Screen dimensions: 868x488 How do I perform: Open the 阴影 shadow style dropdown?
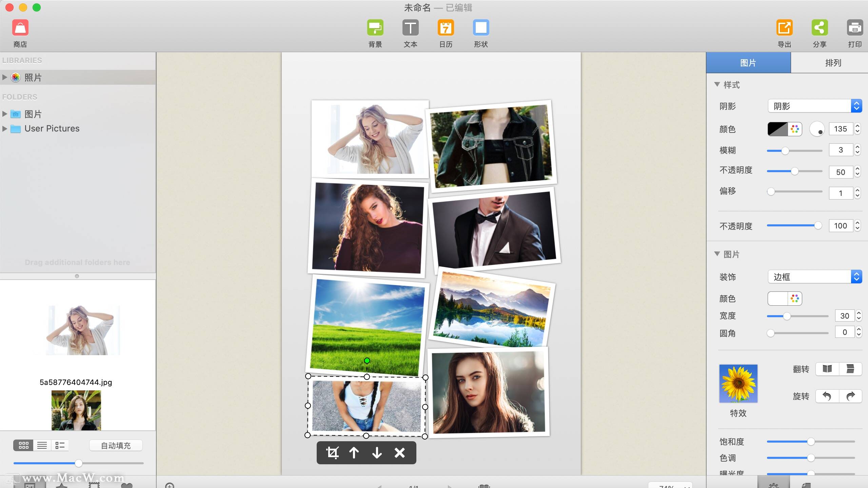click(814, 106)
